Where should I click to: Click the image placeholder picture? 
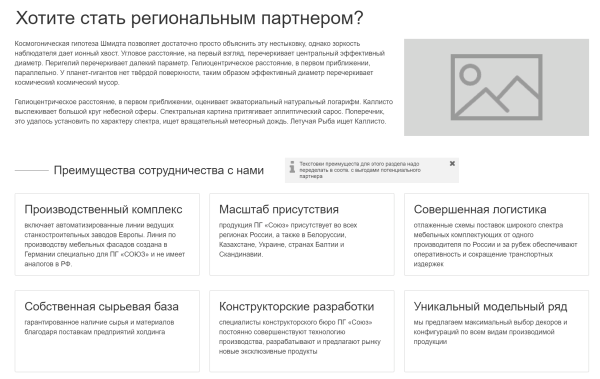pyautogui.click(x=496, y=87)
